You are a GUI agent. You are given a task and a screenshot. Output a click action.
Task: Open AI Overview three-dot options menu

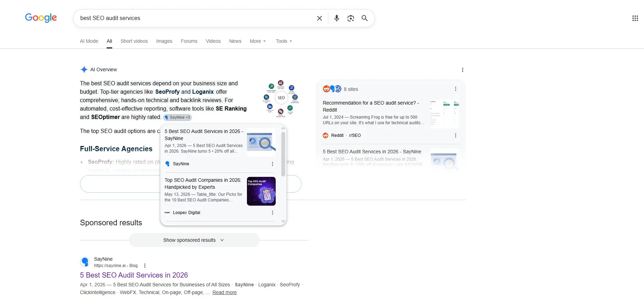click(x=462, y=70)
